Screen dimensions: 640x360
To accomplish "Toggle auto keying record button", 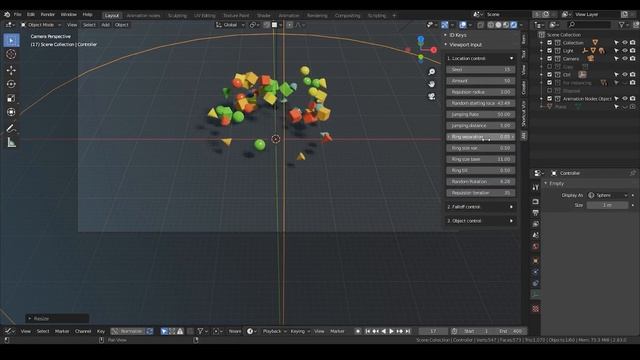I will coord(358,331).
